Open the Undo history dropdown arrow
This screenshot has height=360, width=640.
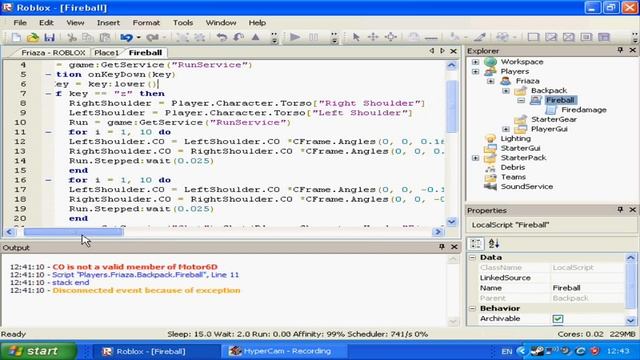coord(139,38)
